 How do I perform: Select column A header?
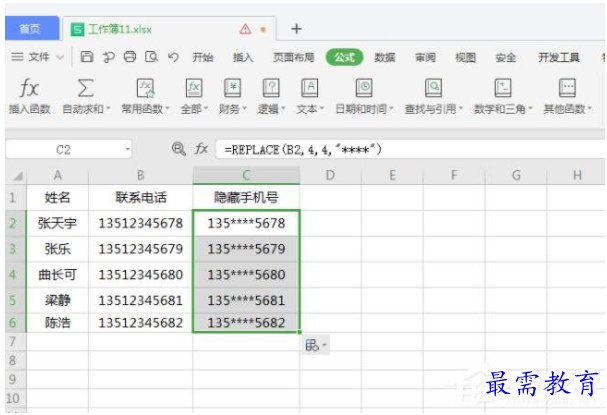[x=57, y=175]
